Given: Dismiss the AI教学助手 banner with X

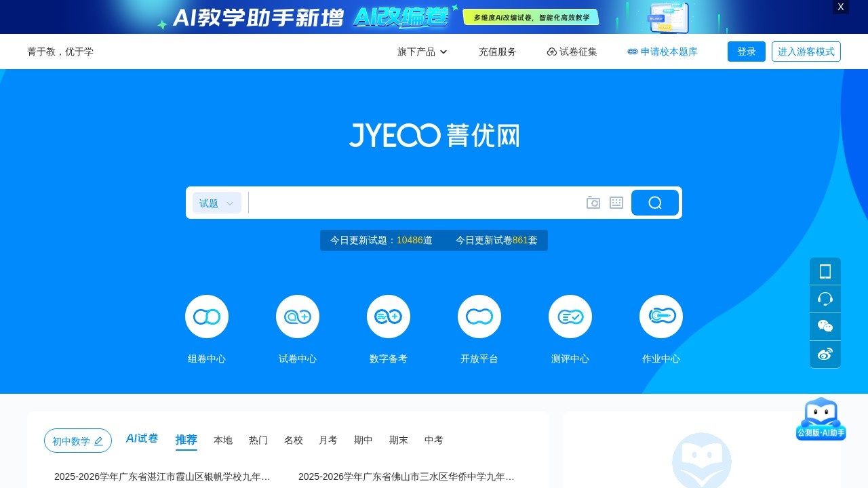Looking at the screenshot, I should 840,7.
